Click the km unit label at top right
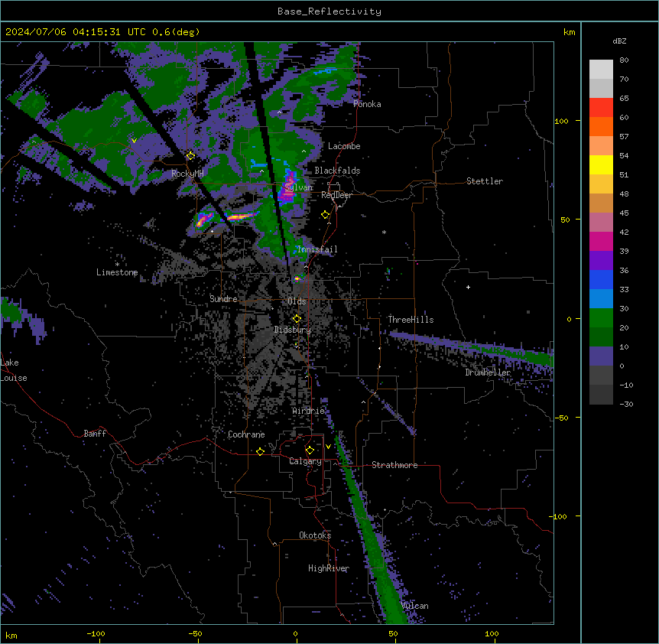Image resolution: width=659 pixels, height=644 pixels. [569, 32]
